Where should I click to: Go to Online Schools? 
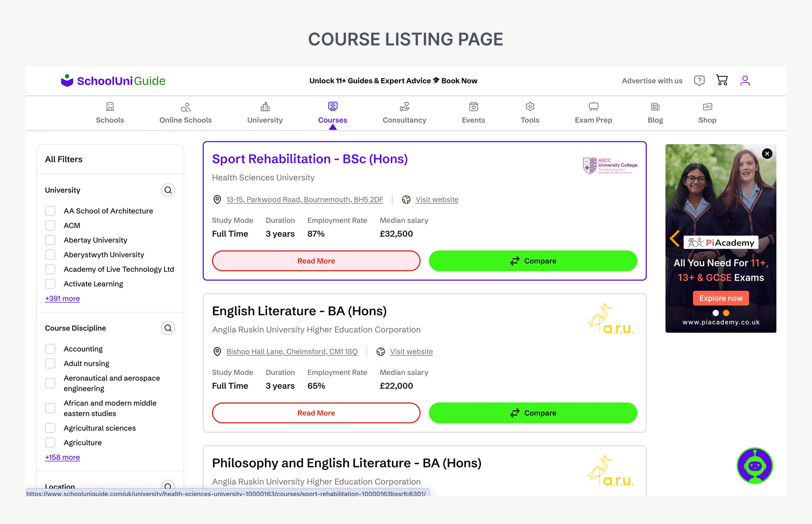[x=185, y=113]
